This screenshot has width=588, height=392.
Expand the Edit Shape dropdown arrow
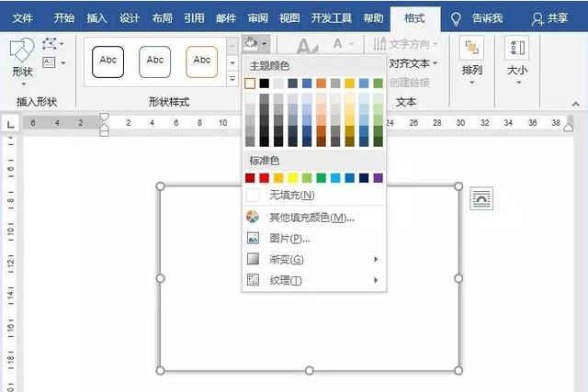tap(62, 44)
